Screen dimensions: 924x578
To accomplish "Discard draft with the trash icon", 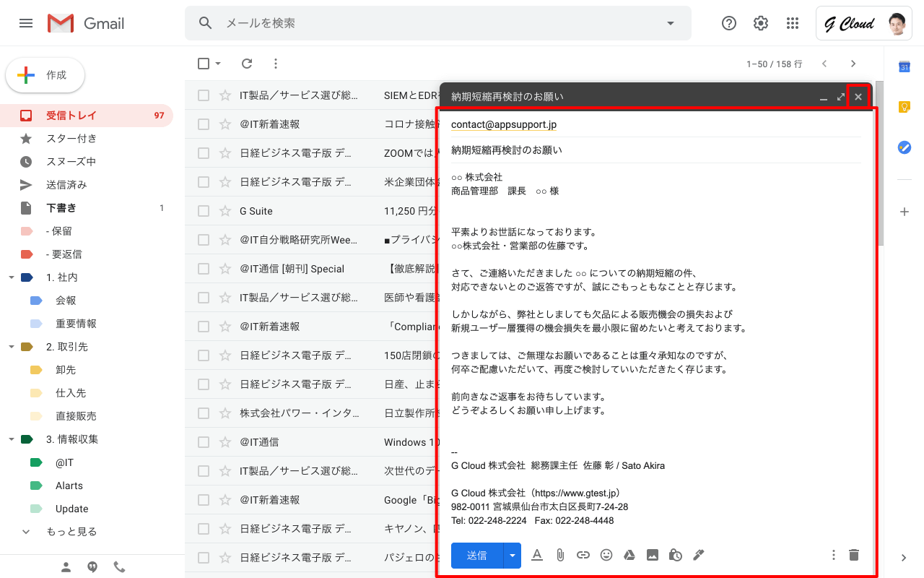I will (854, 555).
